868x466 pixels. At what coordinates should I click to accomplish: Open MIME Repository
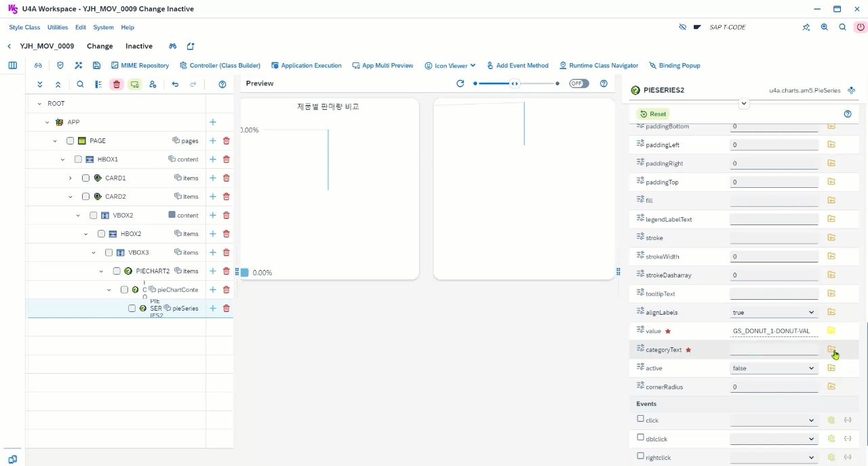click(140, 66)
